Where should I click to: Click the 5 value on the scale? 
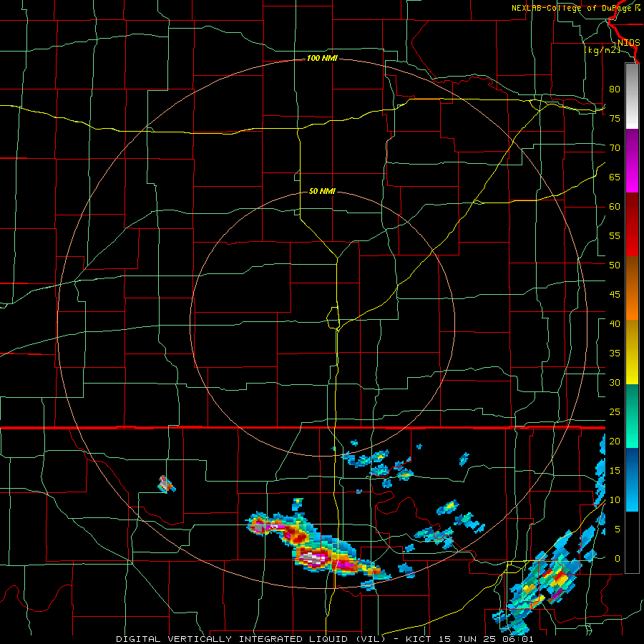pos(618,530)
